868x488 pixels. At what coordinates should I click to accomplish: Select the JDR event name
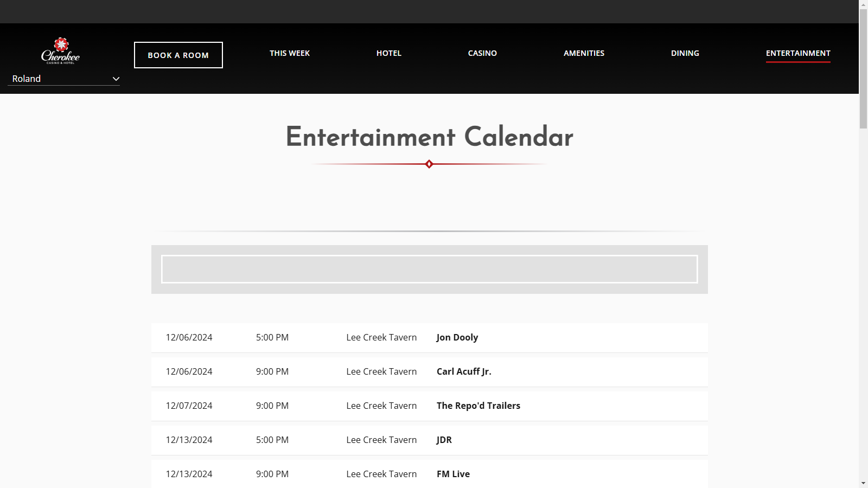point(444,440)
